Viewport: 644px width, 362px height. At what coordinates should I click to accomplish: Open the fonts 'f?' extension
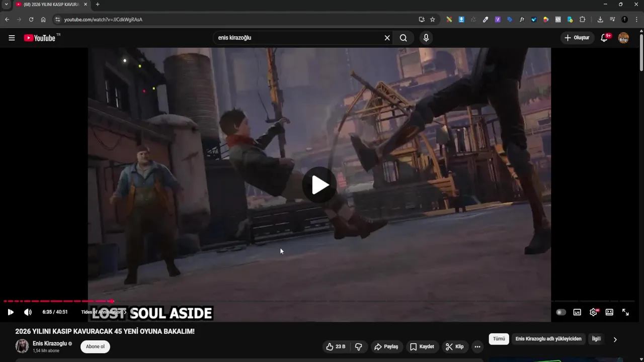522,20
